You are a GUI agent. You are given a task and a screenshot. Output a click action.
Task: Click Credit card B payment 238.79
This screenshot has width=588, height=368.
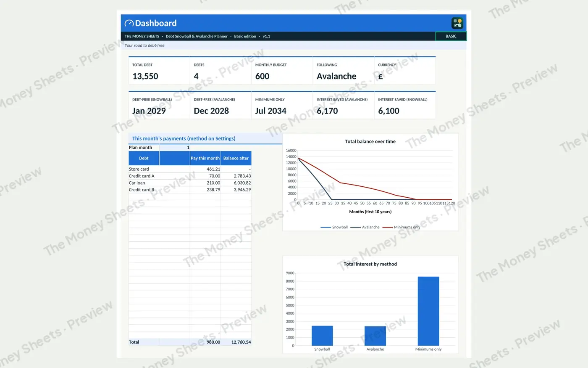[213, 190]
